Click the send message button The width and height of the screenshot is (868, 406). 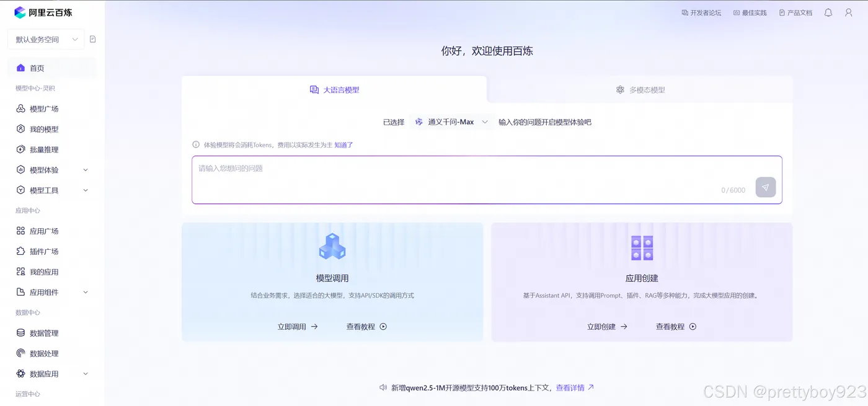(766, 187)
